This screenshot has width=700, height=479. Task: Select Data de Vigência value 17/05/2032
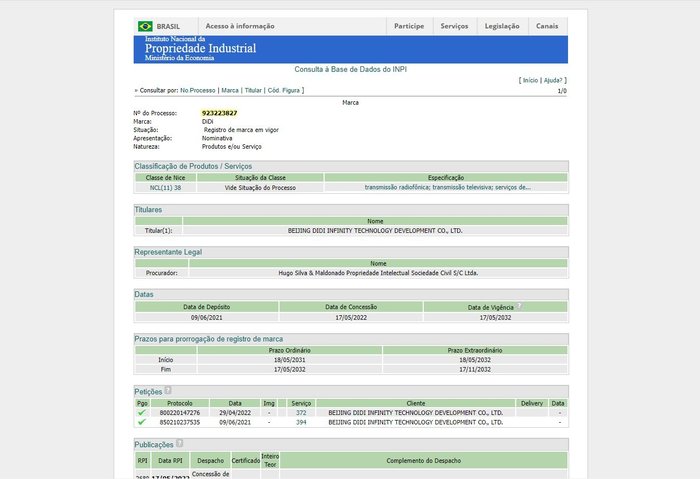(x=495, y=317)
